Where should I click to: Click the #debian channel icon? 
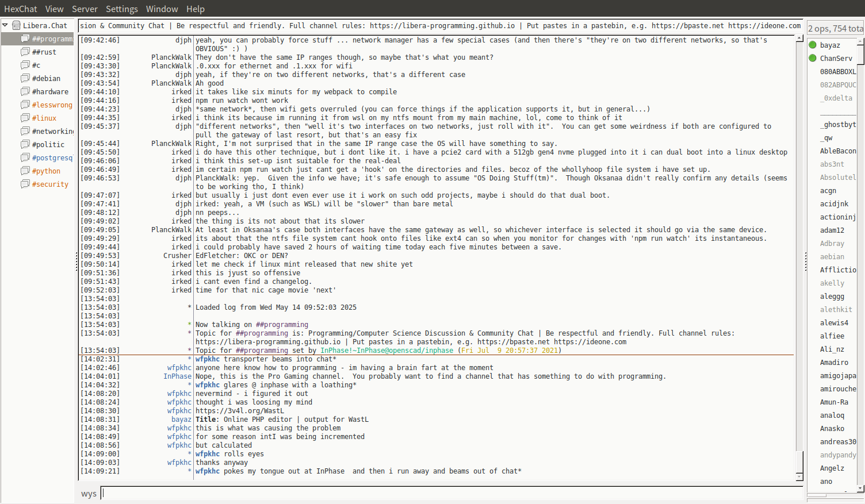pos(25,78)
